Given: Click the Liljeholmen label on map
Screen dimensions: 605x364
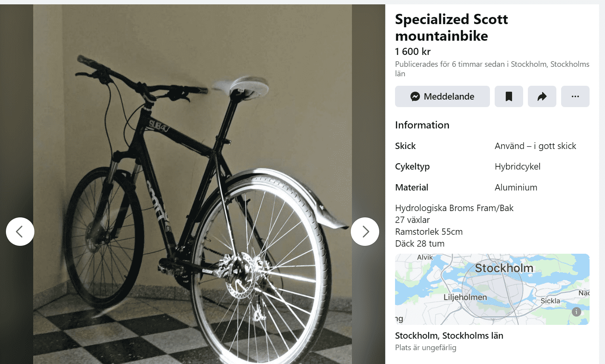Looking at the screenshot, I should 465,297.
